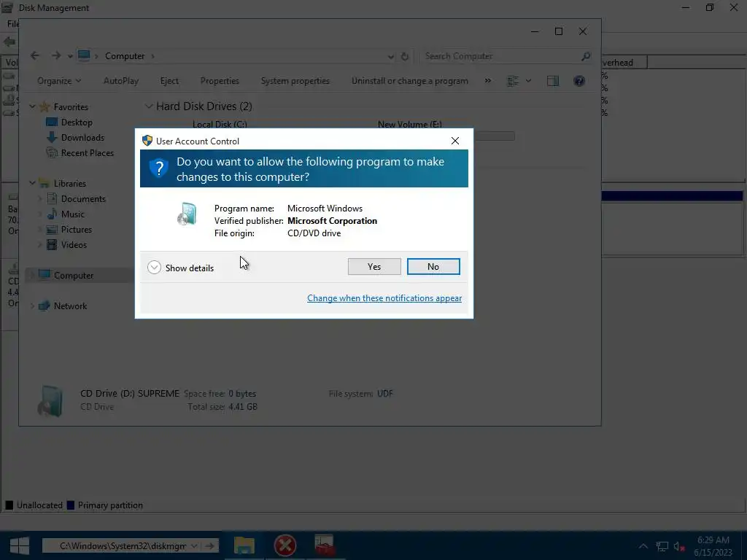Go back in Explorer window

(35, 55)
